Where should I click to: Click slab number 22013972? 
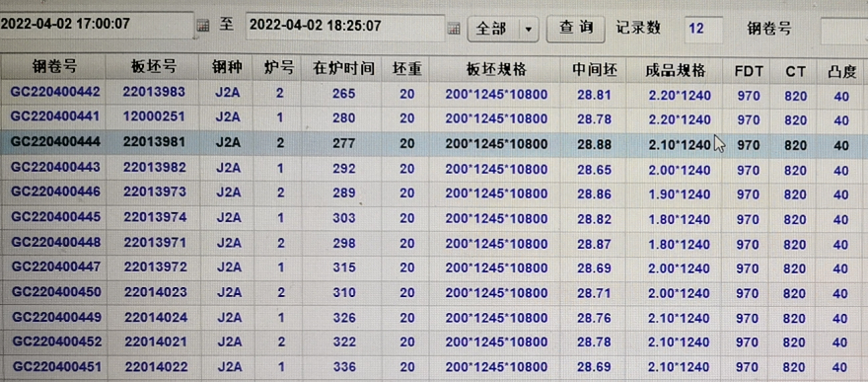point(156,267)
